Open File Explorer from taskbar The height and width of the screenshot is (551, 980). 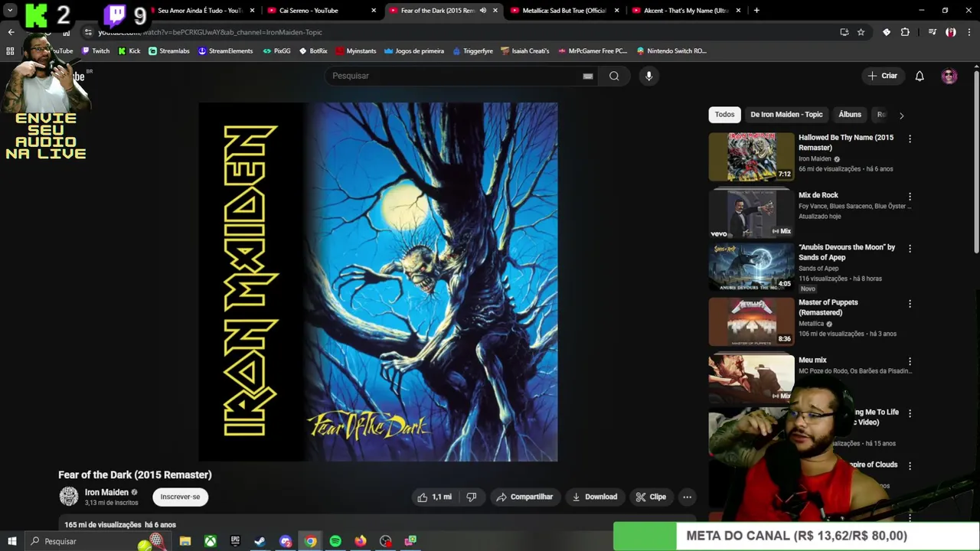click(x=185, y=541)
